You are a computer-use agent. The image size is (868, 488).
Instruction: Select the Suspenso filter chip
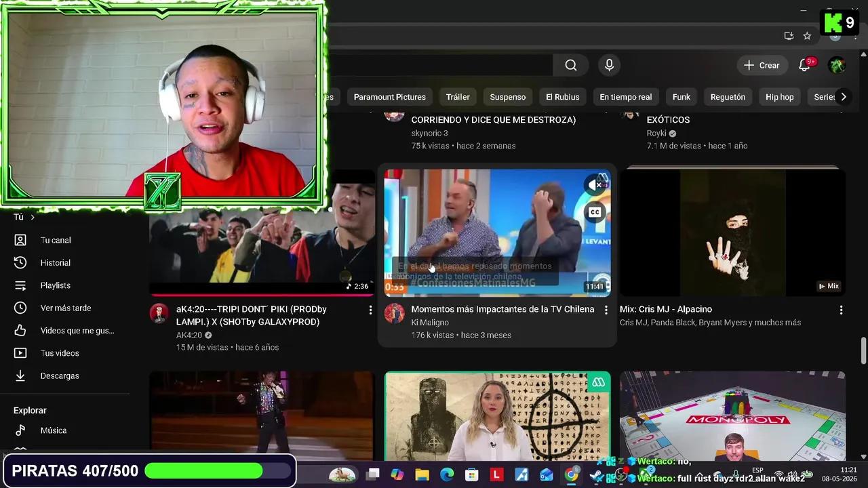tap(508, 97)
